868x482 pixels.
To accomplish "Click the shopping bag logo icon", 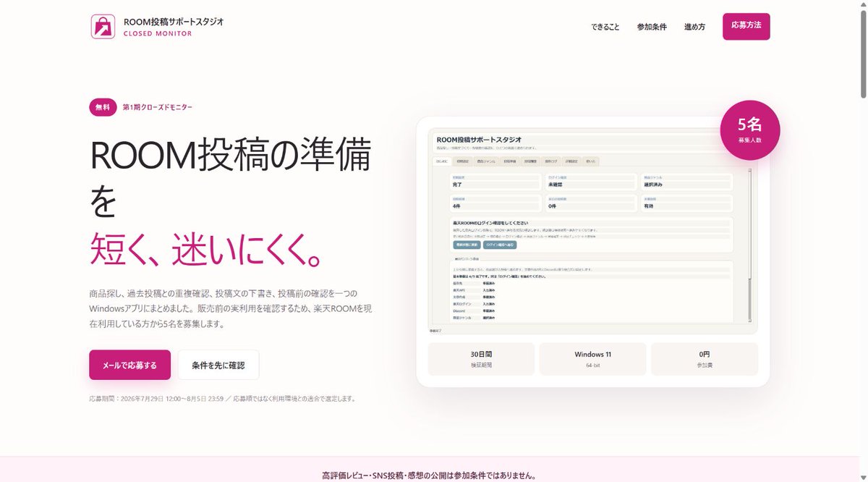I will [103, 26].
